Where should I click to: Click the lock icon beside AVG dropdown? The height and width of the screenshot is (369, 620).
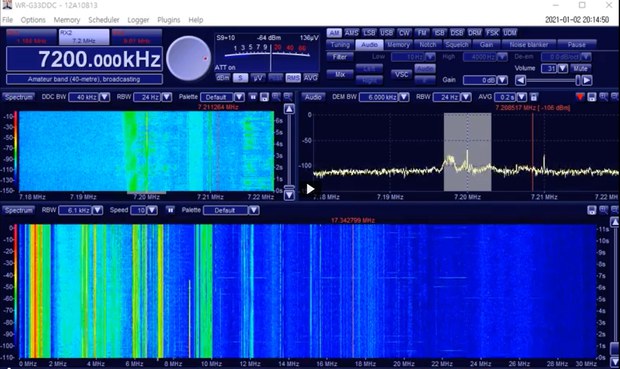pos(534,97)
